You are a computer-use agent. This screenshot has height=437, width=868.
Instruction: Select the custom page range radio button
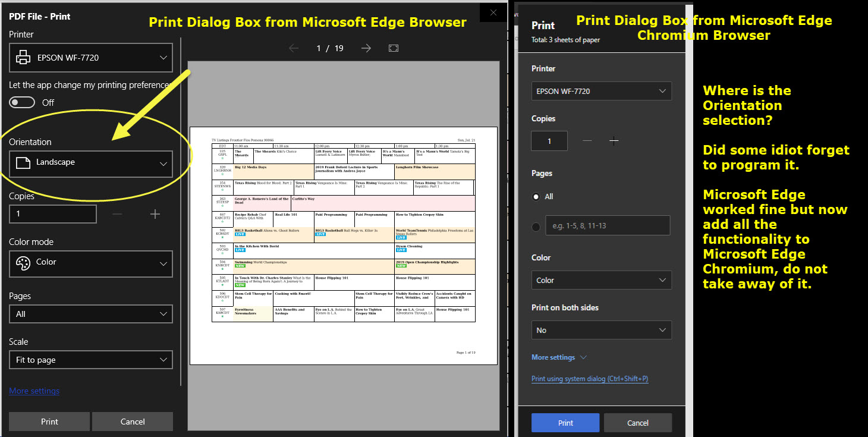point(536,226)
